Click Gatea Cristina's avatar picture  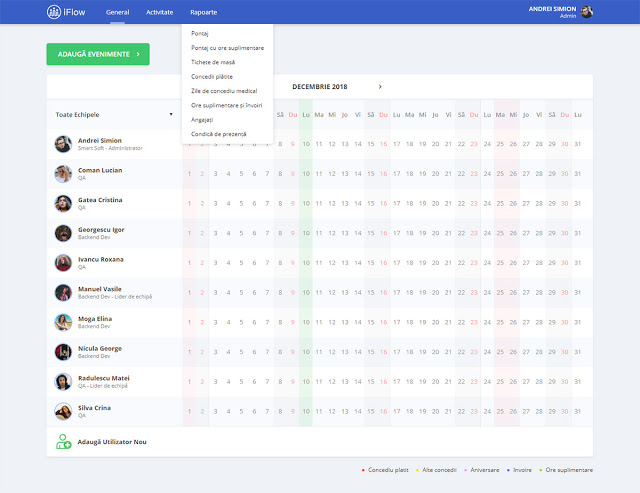(x=63, y=203)
